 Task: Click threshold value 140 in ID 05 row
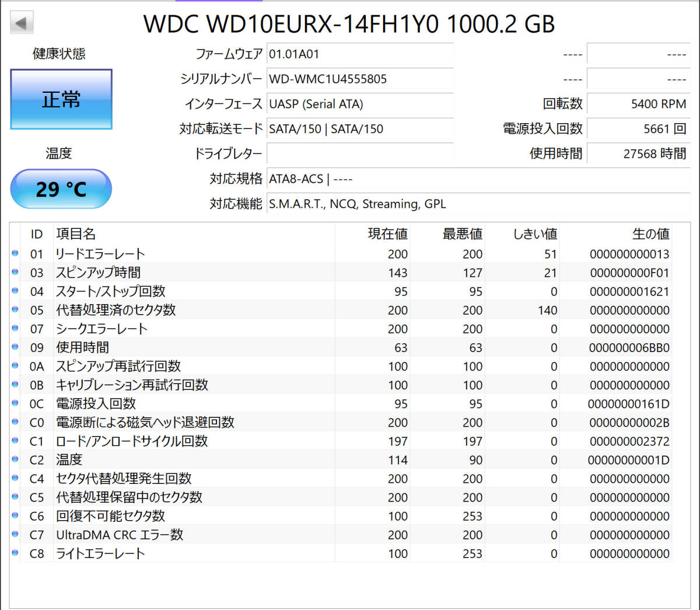point(548,310)
